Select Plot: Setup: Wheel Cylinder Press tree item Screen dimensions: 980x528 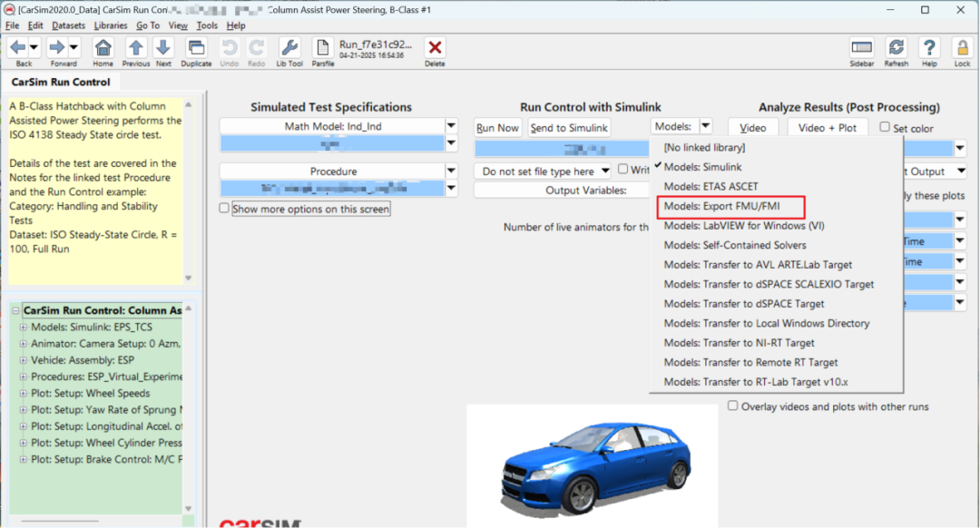[106, 443]
